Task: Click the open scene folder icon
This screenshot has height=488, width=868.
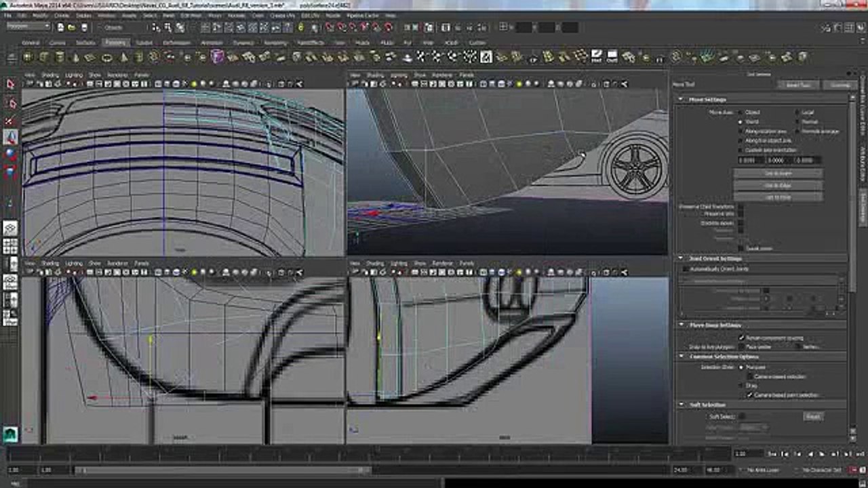Action: (x=71, y=28)
